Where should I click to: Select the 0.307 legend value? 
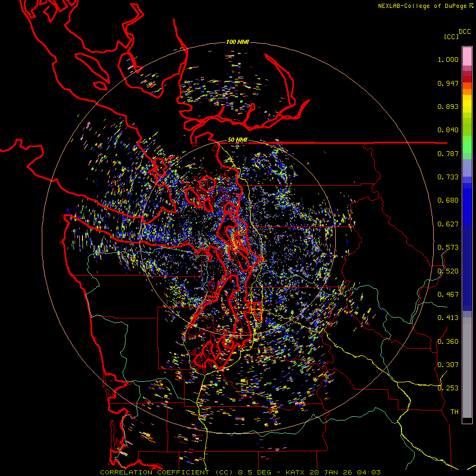click(448, 365)
